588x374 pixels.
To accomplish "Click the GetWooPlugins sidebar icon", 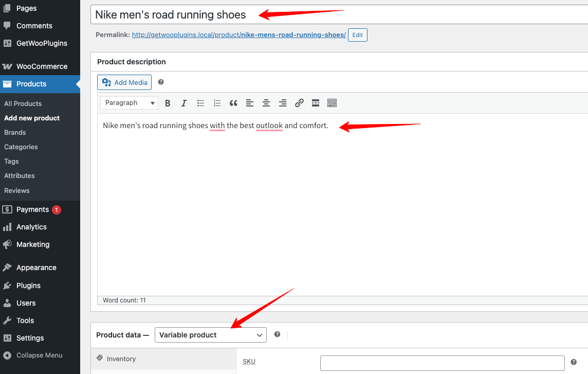I will tap(7, 43).
